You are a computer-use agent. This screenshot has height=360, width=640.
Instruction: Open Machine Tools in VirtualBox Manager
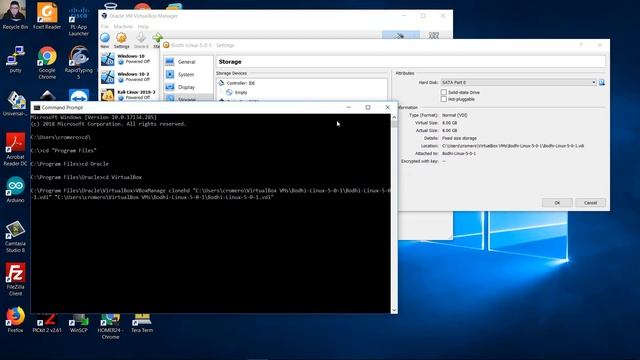pyautogui.click(x=400, y=36)
